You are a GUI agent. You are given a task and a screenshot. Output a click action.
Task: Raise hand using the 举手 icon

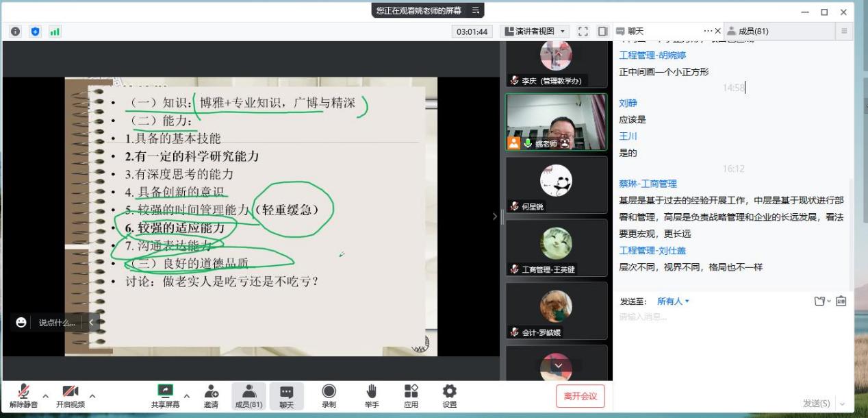point(371,395)
